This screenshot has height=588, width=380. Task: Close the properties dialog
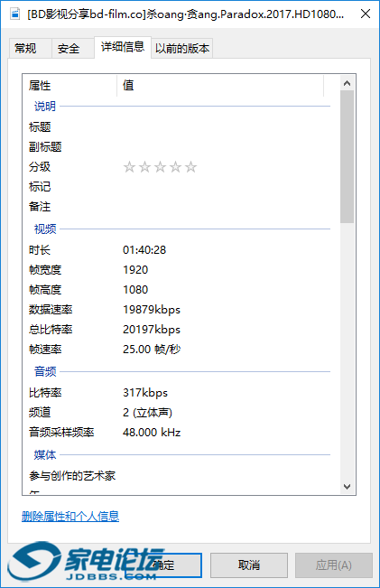(x=366, y=14)
